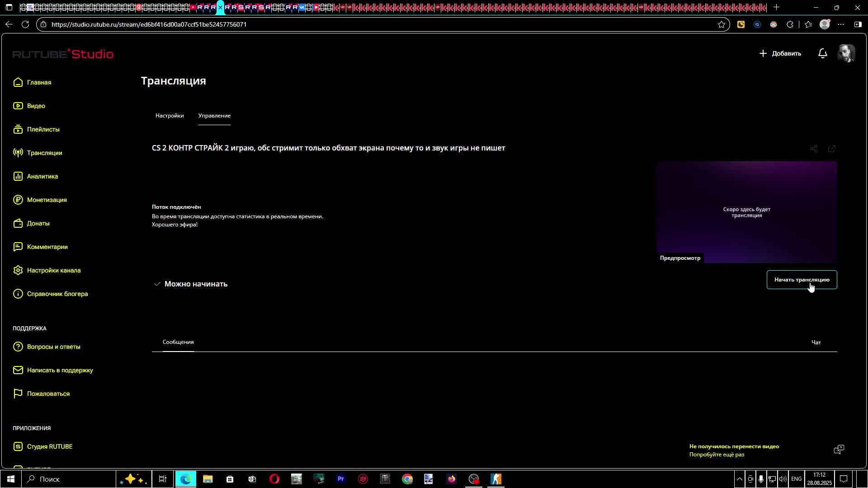This screenshot has height=488, width=868.
Task: Open Настройки канала in sidebar
Action: 53,270
